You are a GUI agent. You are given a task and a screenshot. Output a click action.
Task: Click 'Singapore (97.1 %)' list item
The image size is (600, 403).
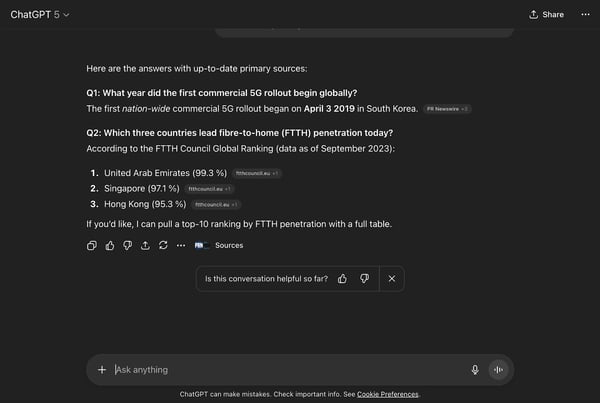pyautogui.click(x=142, y=189)
